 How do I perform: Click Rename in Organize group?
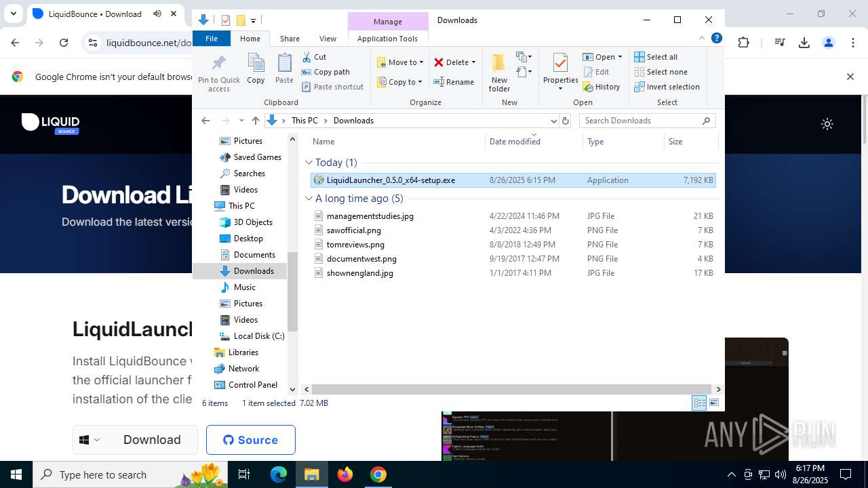pos(454,82)
